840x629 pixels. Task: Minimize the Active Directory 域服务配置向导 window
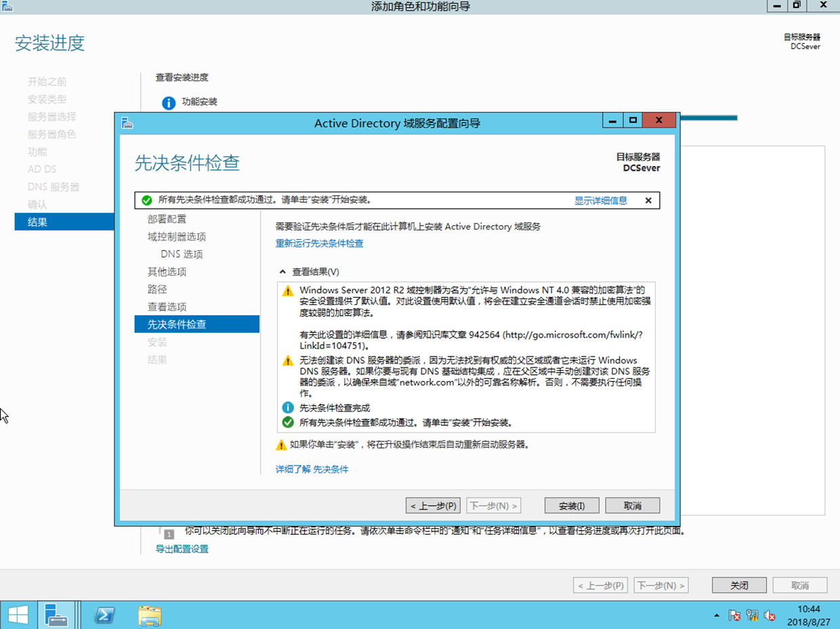click(612, 121)
